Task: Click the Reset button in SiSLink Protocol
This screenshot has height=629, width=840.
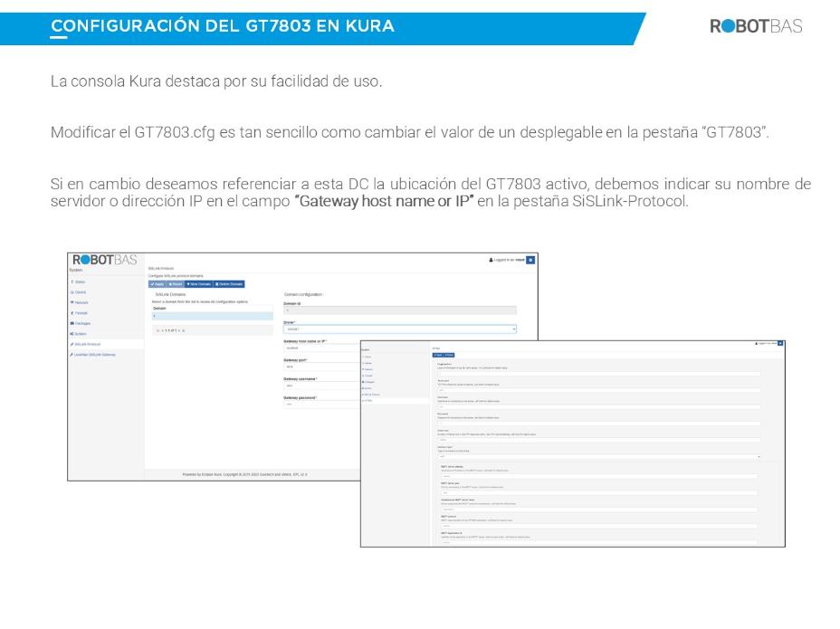Action: pos(176,284)
